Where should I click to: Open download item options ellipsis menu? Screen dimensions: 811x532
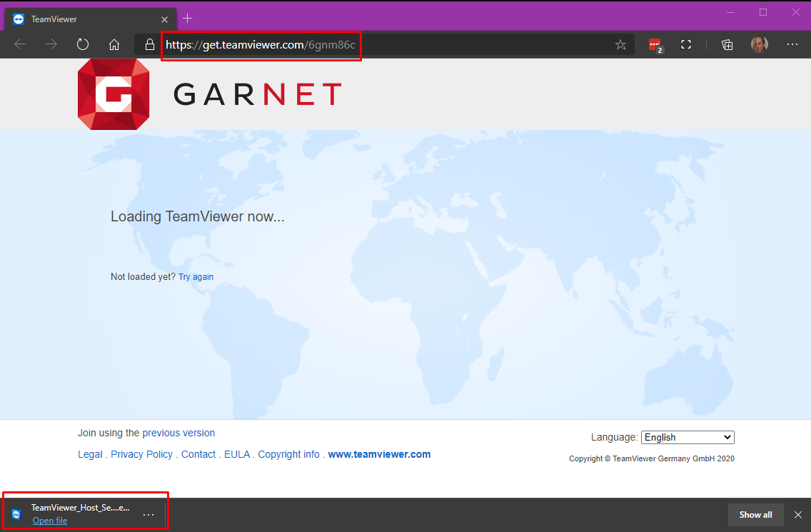[148, 514]
